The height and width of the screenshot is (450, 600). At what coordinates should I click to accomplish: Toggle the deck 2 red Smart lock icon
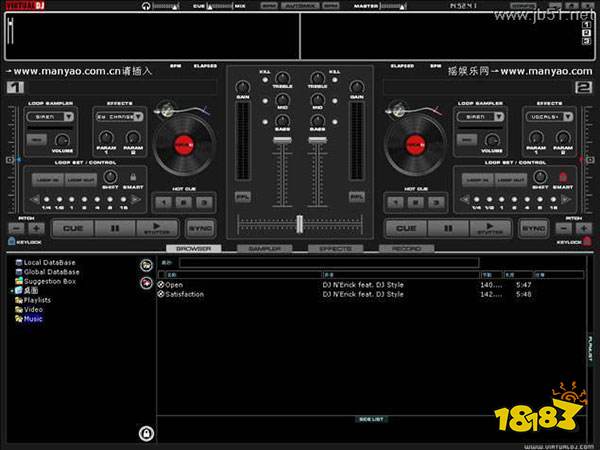(x=562, y=177)
